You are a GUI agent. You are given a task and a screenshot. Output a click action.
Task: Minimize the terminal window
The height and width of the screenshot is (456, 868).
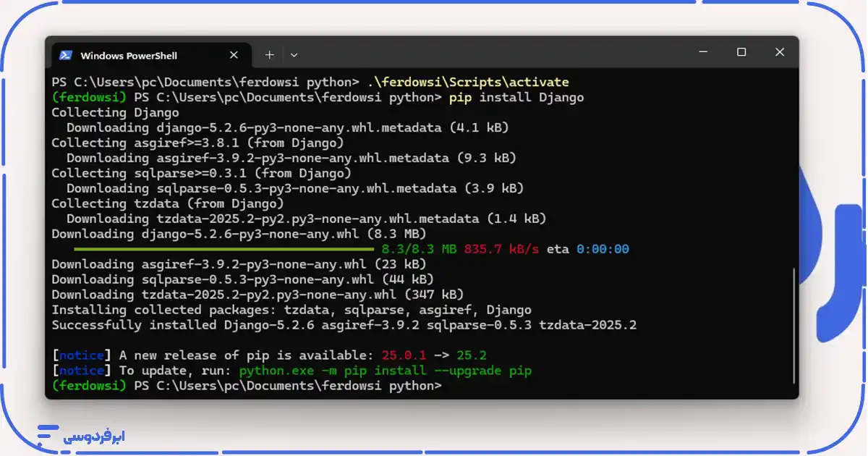(702, 52)
